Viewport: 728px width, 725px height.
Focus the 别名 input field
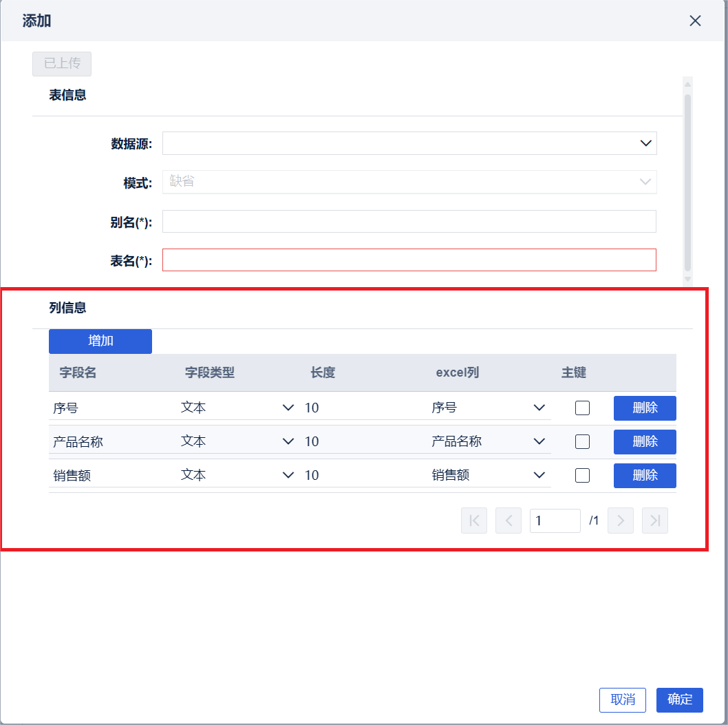click(x=409, y=222)
